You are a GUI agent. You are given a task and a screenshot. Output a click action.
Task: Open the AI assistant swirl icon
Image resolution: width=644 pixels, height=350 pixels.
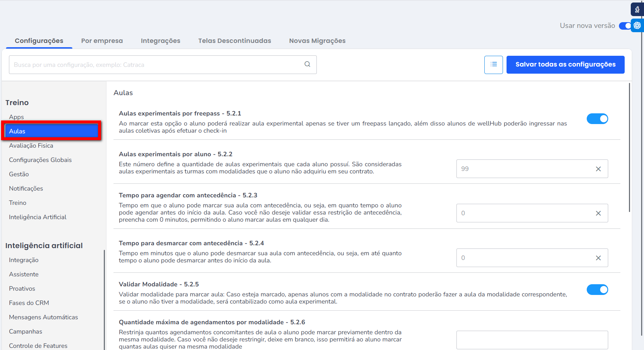pyautogui.click(x=637, y=25)
